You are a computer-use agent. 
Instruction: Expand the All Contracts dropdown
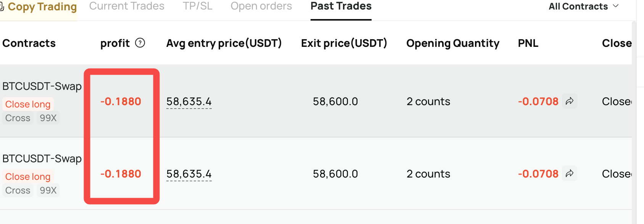click(x=584, y=6)
